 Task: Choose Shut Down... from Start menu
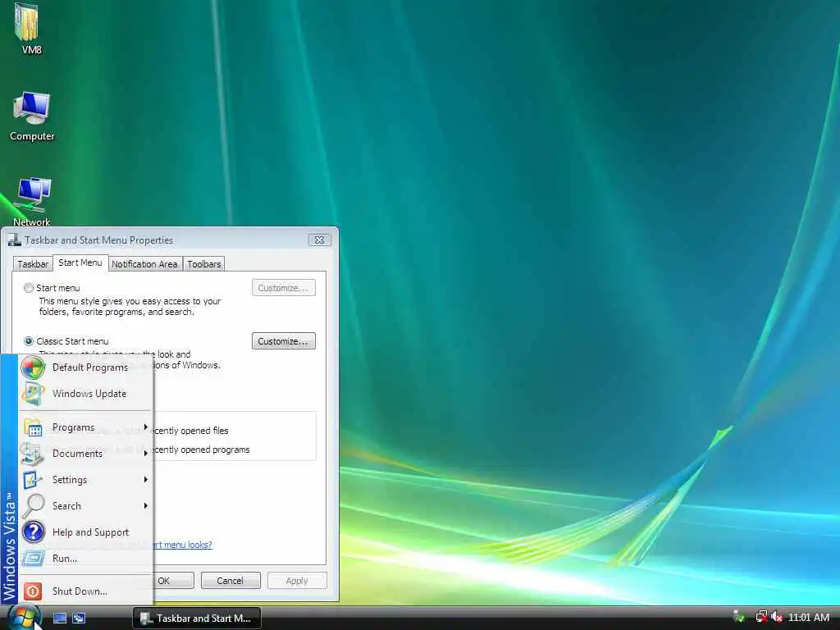(85, 591)
